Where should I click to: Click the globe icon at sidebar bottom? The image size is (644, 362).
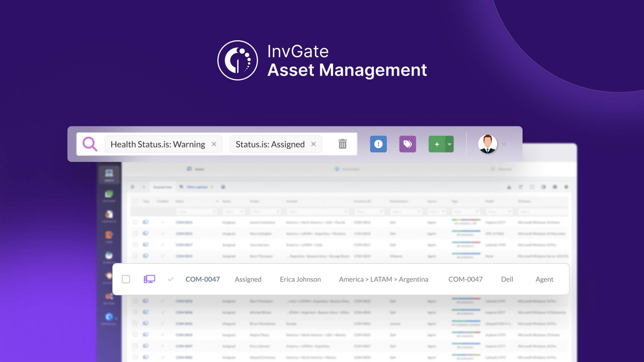pyautogui.click(x=109, y=317)
